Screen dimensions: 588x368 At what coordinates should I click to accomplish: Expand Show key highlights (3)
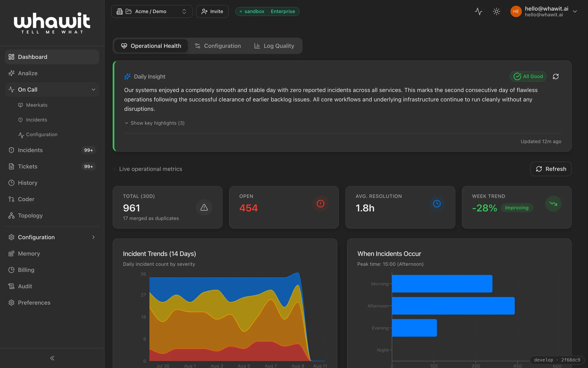tap(154, 123)
